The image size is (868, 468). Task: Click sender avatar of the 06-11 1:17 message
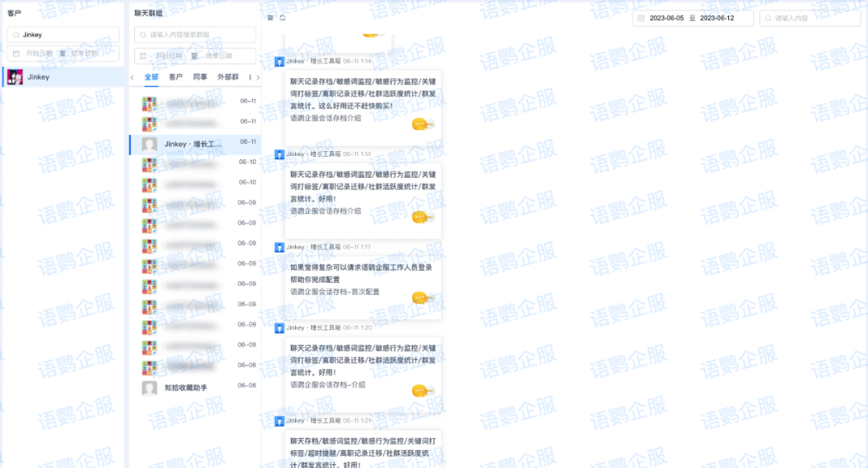[279, 248]
